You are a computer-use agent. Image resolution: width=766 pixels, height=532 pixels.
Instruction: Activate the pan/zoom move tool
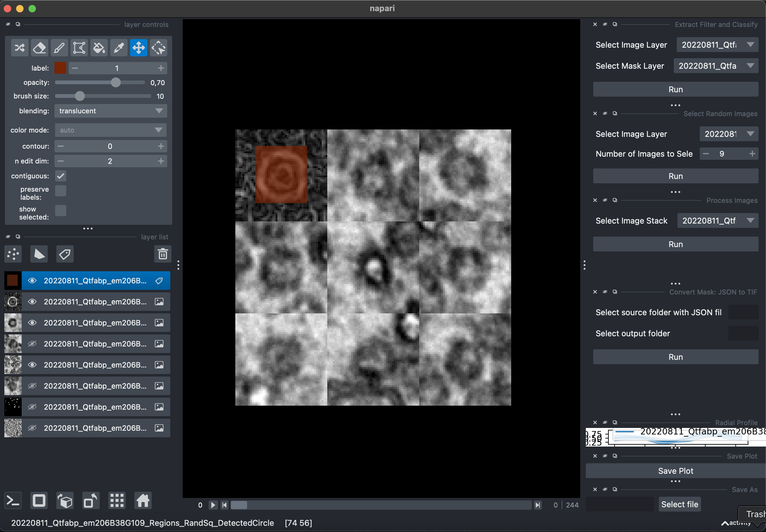139,48
